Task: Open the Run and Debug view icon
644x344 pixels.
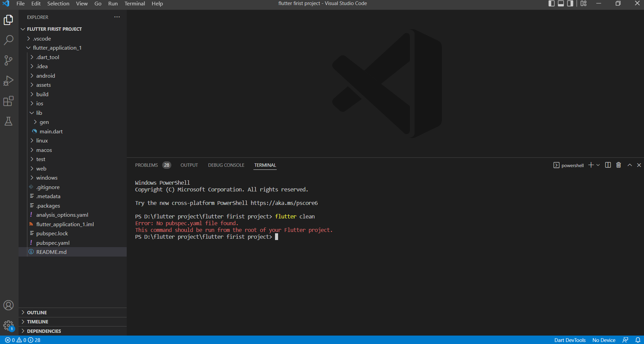Action: click(x=8, y=81)
